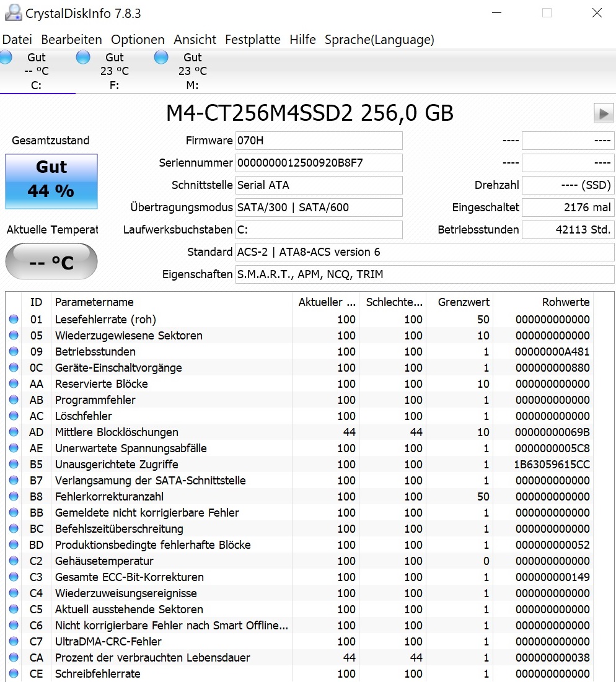
Task: Click the status dot for Gemeldete nicht korrigierbare Fehler
Action: click(x=14, y=512)
